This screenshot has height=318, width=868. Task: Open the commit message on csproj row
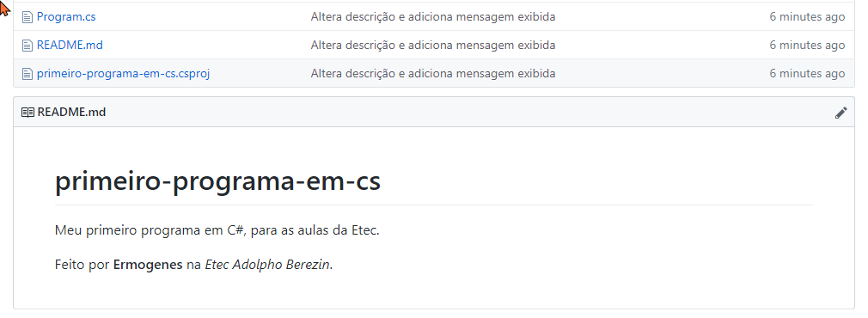coord(433,74)
